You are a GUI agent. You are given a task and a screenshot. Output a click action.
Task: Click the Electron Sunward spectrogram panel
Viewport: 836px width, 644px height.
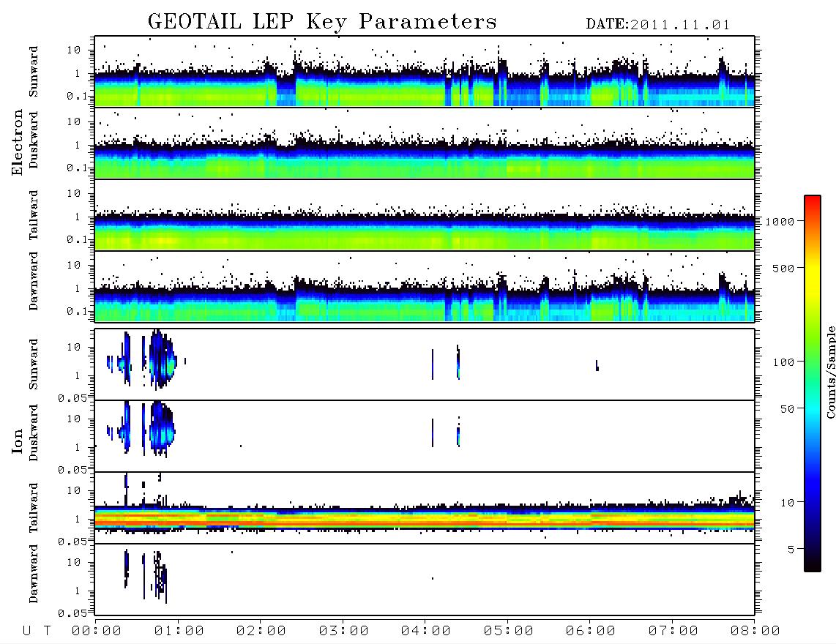[425, 71]
